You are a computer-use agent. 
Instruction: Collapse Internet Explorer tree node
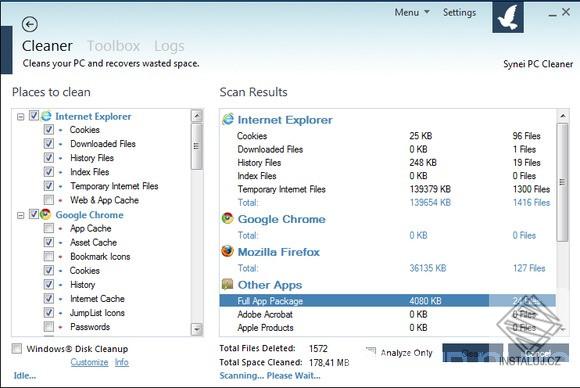[x=20, y=117]
